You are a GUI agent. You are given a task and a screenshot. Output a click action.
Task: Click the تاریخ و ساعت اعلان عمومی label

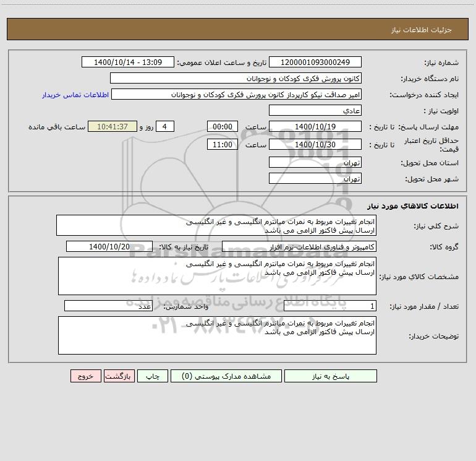click(221, 62)
